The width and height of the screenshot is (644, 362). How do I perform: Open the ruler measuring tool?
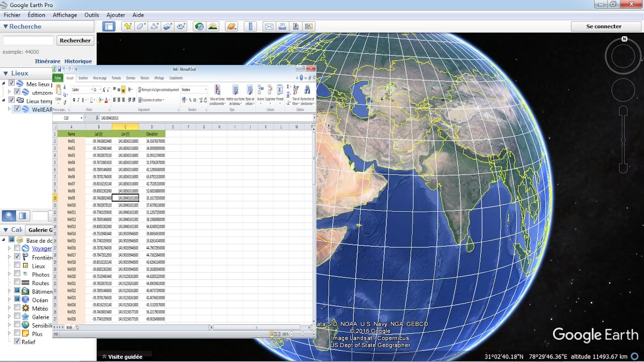251,27
